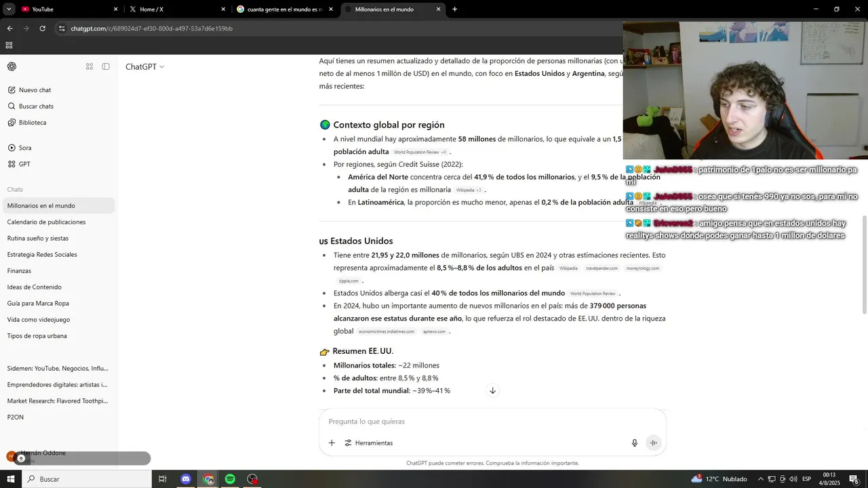The height and width of the screenshot is (488, 868).
Task: Click the taskbar Buscar search box
Action: click(87, 479)
